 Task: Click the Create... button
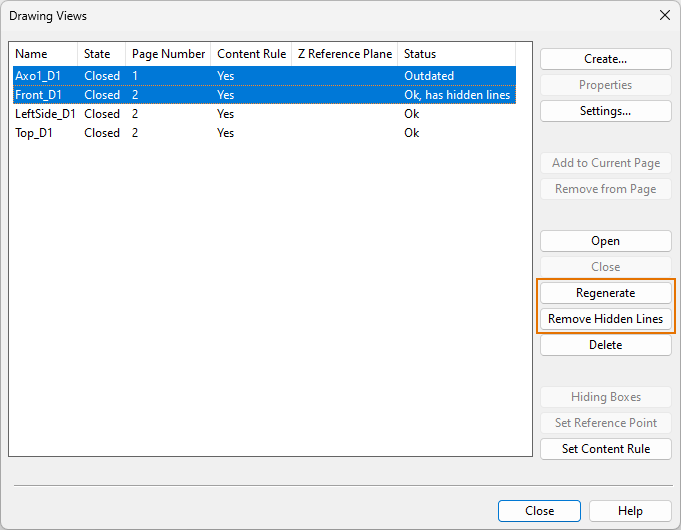[605, 59]
